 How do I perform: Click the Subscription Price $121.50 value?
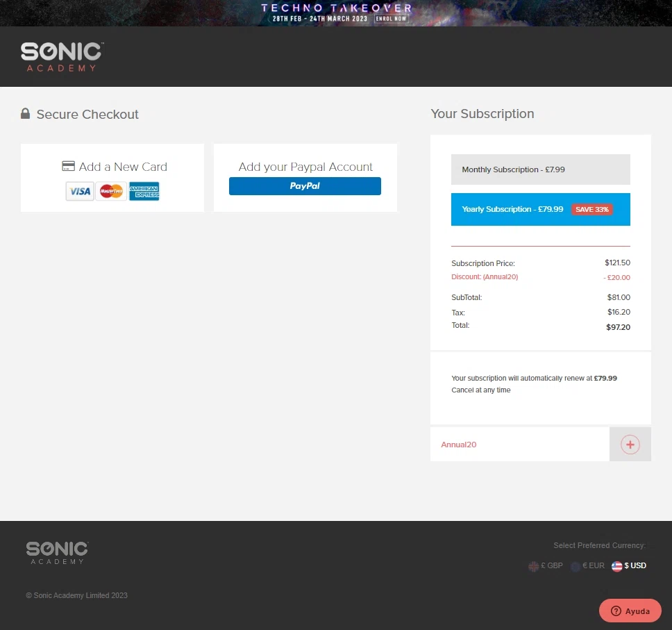618,263
